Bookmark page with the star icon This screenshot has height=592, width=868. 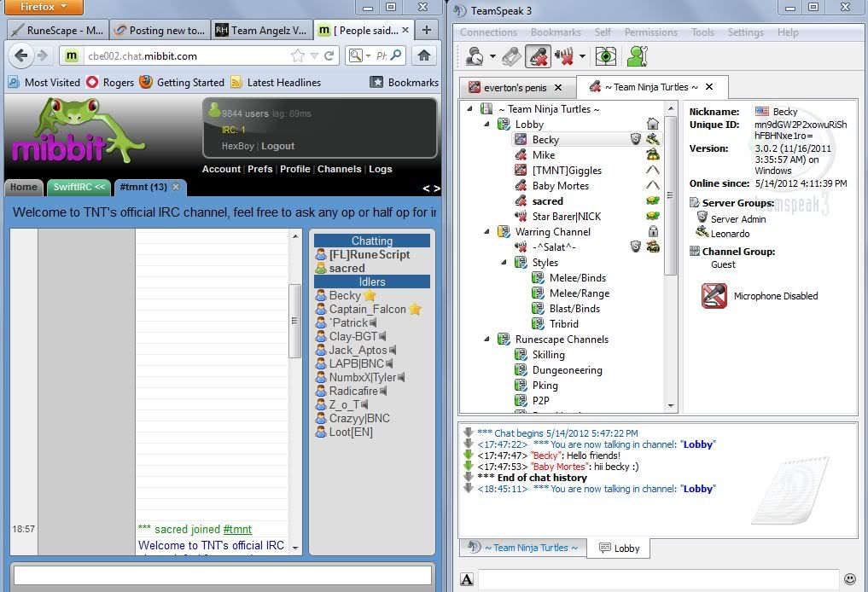point(298,55)
